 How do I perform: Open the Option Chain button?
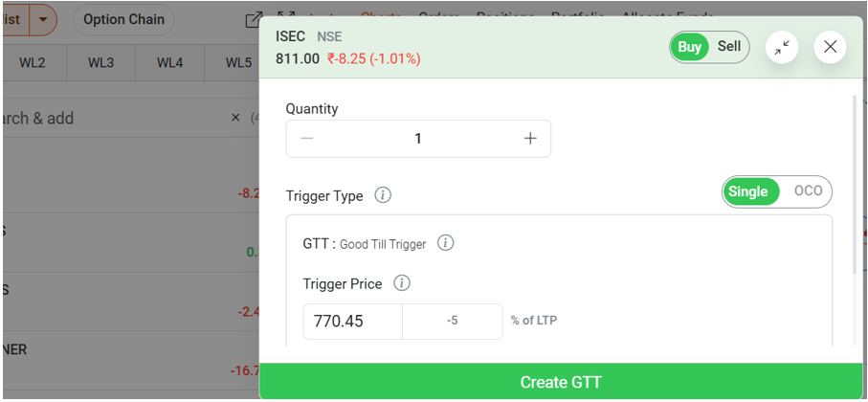(x=123, y=19)
